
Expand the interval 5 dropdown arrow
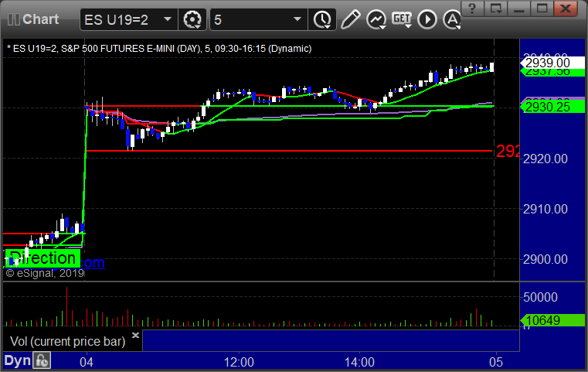coord(297,19)
